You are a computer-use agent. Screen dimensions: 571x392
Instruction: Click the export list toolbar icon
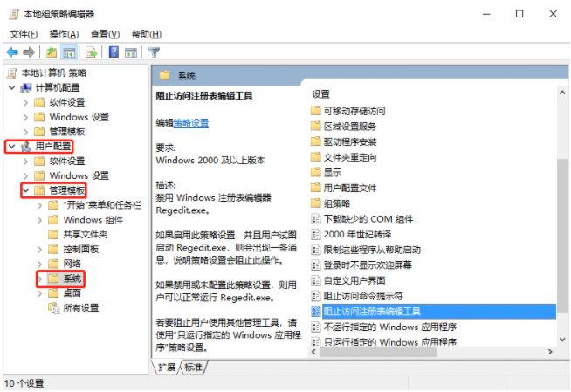[90, 52]
